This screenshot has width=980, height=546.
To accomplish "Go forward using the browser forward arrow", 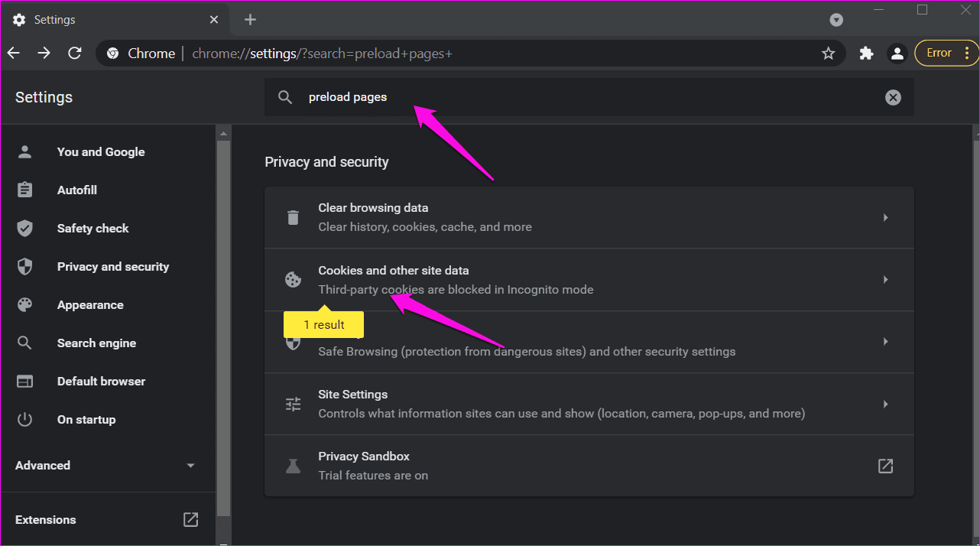I will tap(44, 53).
